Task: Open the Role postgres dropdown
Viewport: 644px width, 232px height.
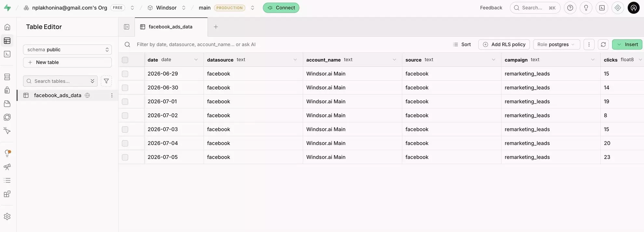Action: pos(557,45)
